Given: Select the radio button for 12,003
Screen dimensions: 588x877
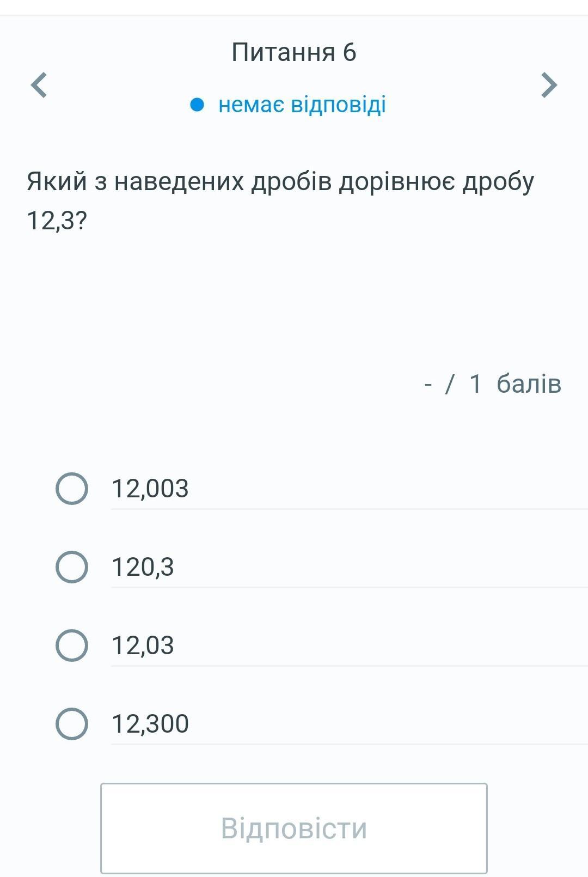Looking at the screenshot, I should pos(72,489).
